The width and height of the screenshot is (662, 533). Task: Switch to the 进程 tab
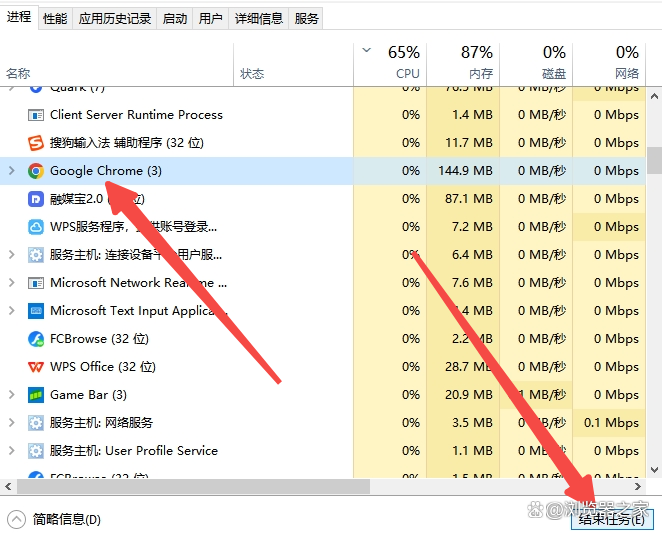coord(19,17)
